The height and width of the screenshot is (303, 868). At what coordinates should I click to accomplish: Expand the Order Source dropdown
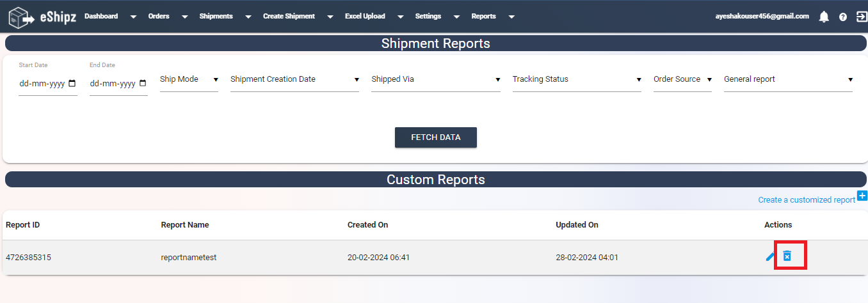682,80
